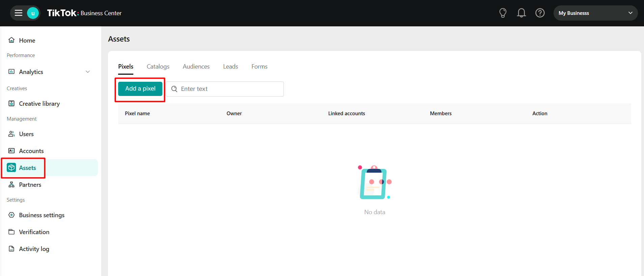
Task: Open the notifications bell
Action: click(x=521, y=13)
